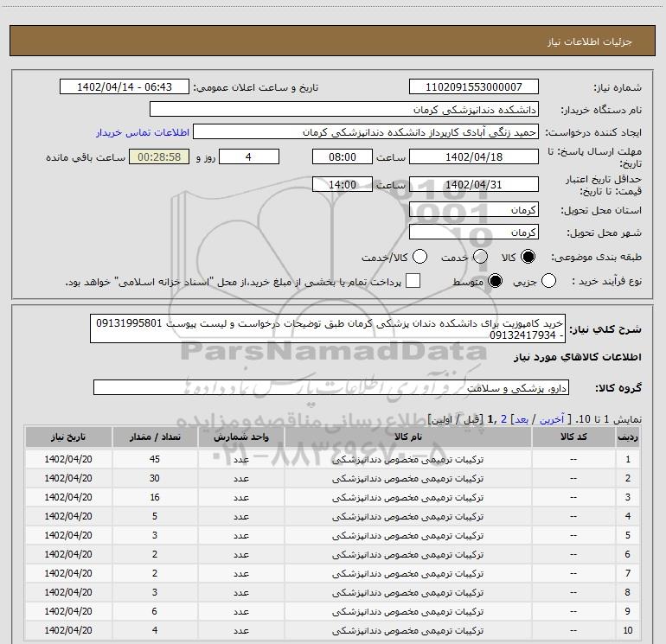Click item name in row 7
The height and width of the screenshot is (644, 666).
point(407,573)
